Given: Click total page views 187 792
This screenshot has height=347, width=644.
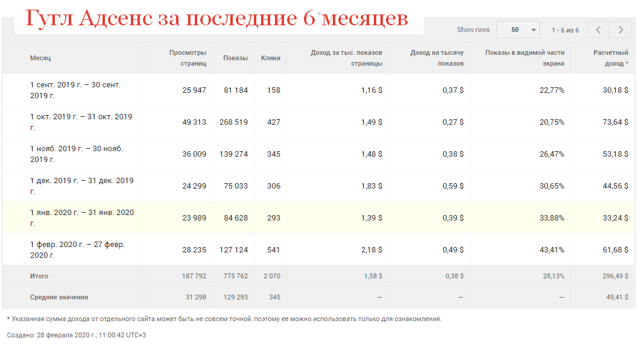Looking at the screenshot, I should coord(194,276).
